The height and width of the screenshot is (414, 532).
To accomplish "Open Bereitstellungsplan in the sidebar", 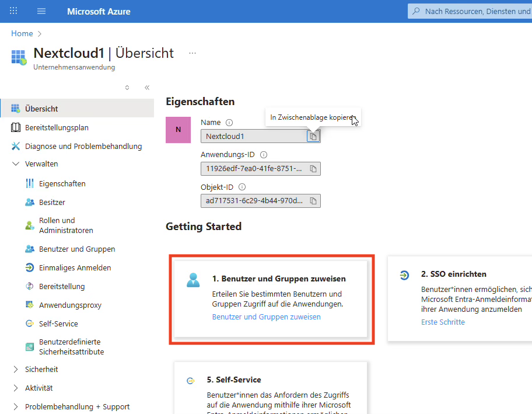I will (x=57, y=127).
